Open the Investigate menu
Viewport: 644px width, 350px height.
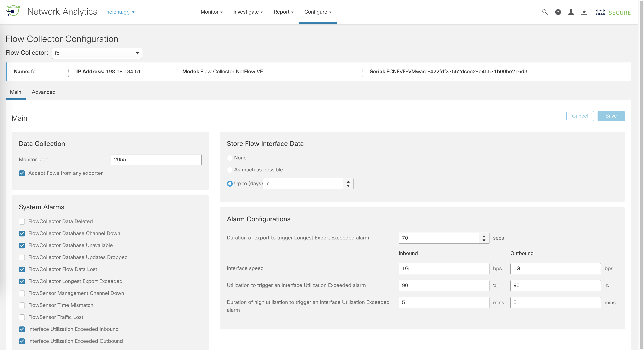tap(248, 12)
